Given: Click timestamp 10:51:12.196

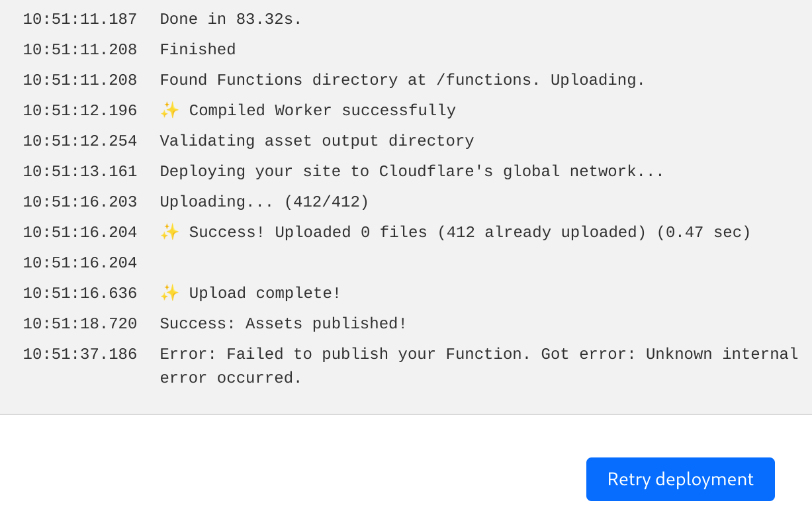Looking at the screenshot, I should (x=80, y=111).
